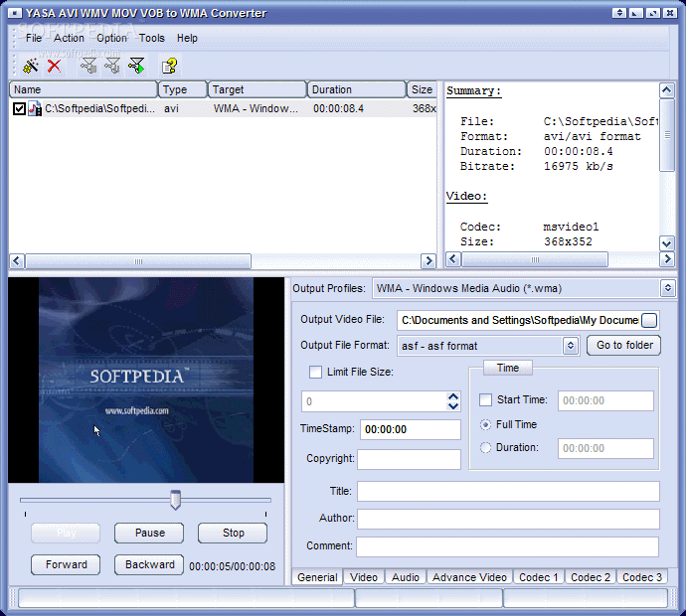
Task: Click the media file icon in list row
Action: coord(35,108)
